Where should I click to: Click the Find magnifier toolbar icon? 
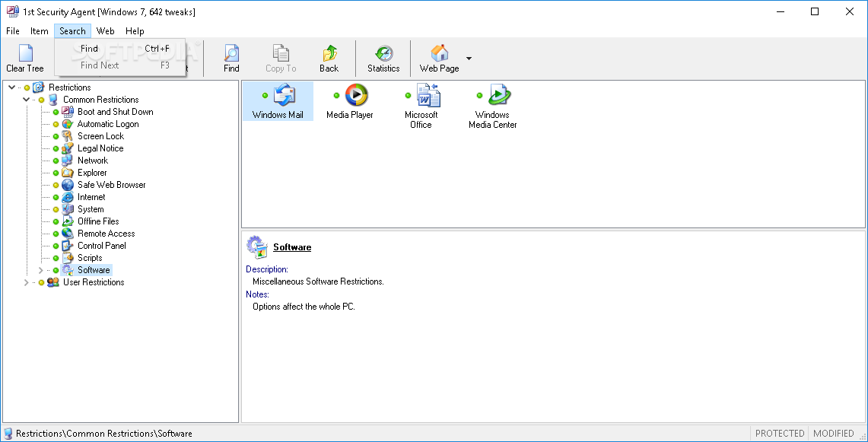pyautogui.click(x=231, y=53)
